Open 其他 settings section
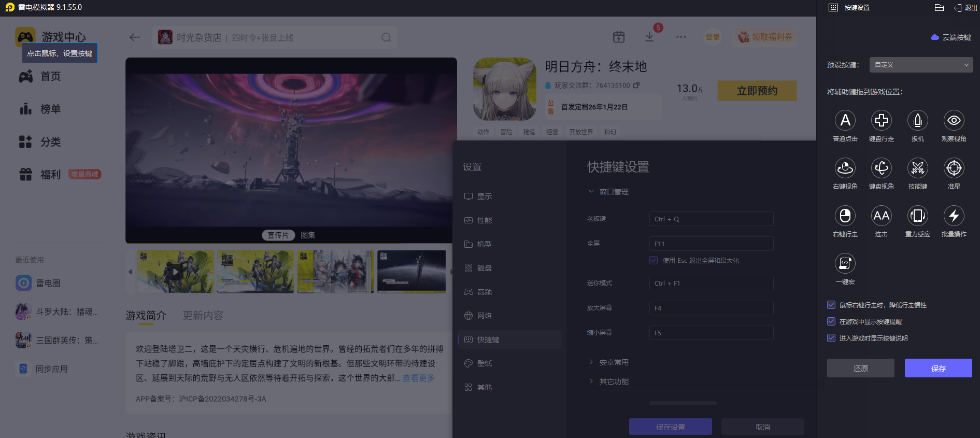Screen dimensions: 980x438 tap(509, 387)
